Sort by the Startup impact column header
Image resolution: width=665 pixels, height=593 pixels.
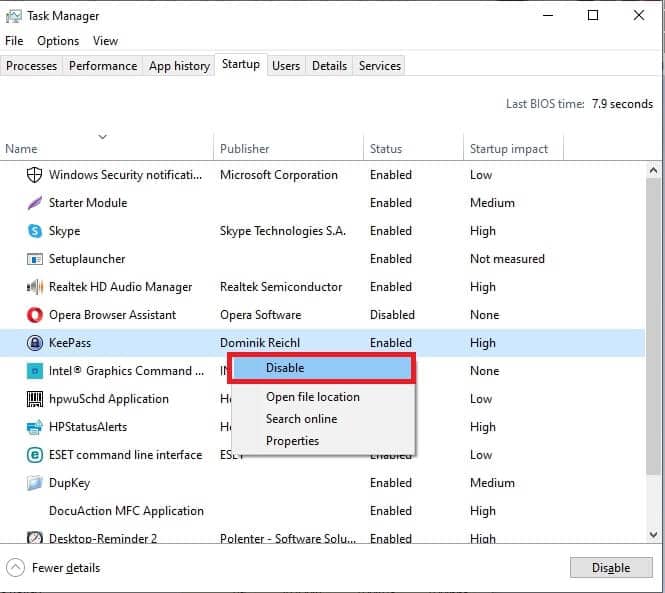pyautogui.click(x=513, y=149)
